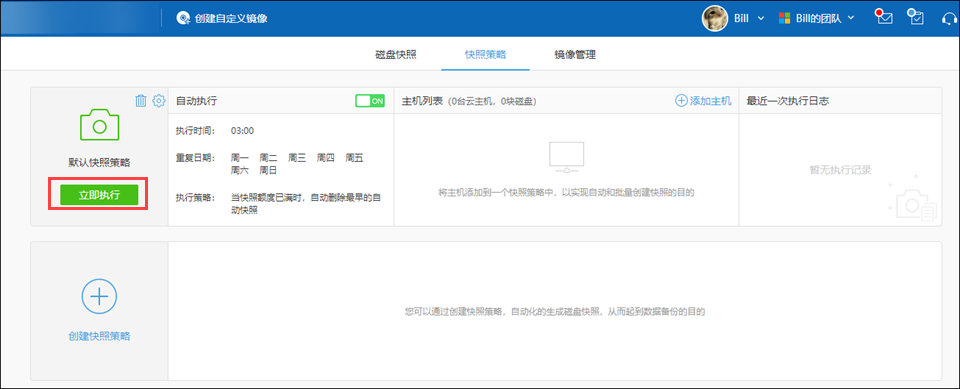Expand the Bill user dropdown
This screenshot has width=960, height=389.
pos(761,18)
